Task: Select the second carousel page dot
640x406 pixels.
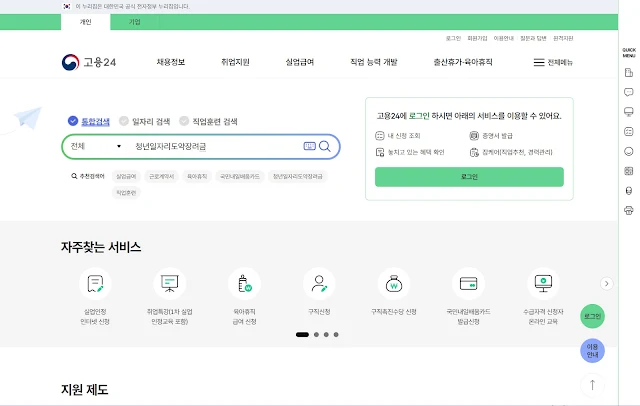Action: 316,335
